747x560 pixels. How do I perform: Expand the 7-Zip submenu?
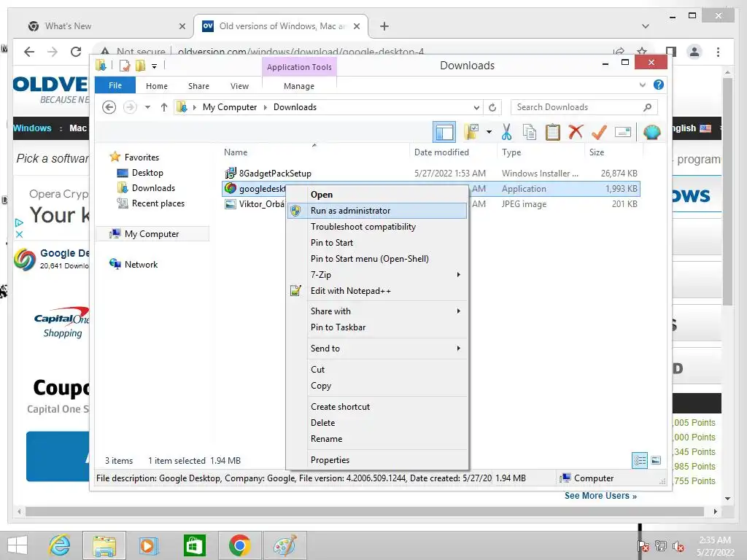(377, 275)
